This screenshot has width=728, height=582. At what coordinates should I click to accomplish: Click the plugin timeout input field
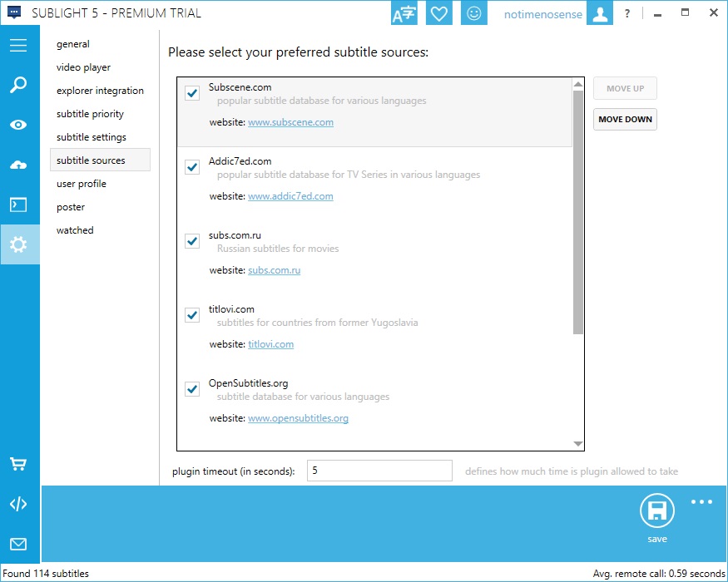tap(379, 471)
